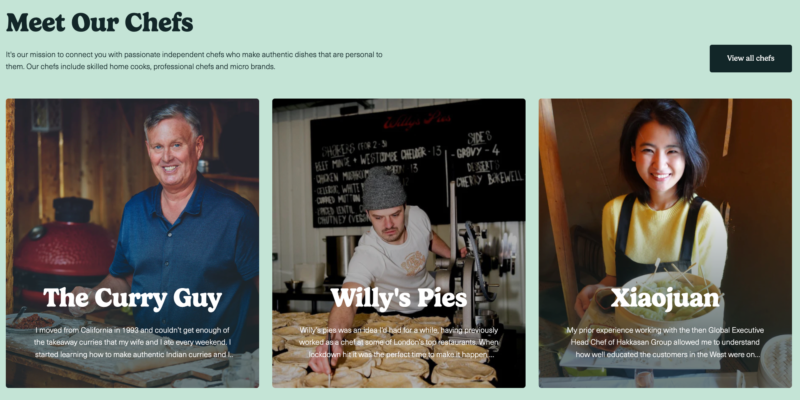The width and height of the screenshot is (800, 400).
Task: Open The Curry Guy chef title
Action: point(133,298)
